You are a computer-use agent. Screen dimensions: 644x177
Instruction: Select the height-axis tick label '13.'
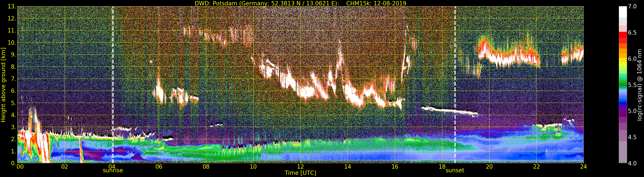[x=12, y=6]
